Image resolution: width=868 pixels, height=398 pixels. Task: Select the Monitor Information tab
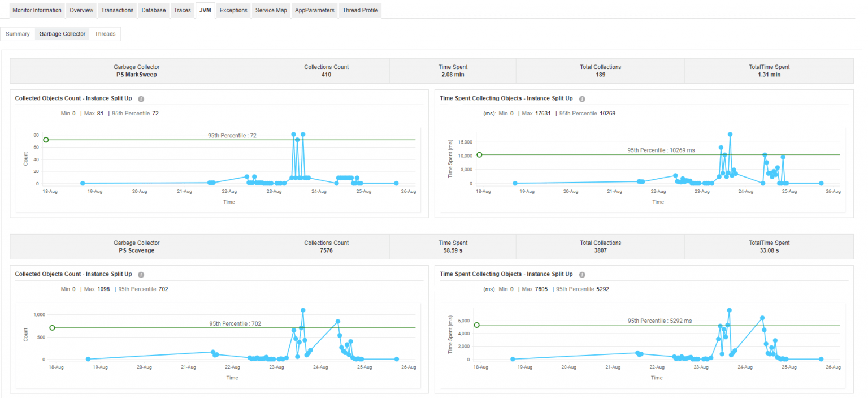point(37,10)
